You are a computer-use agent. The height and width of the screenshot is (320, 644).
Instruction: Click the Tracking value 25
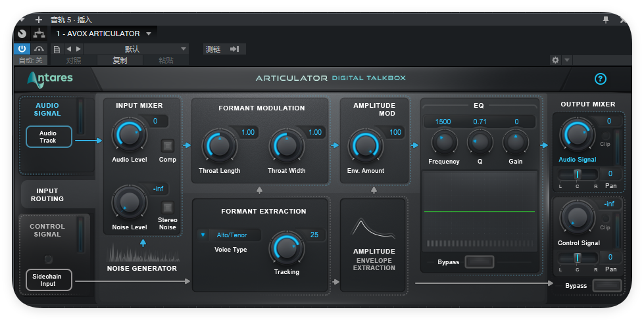314,235
